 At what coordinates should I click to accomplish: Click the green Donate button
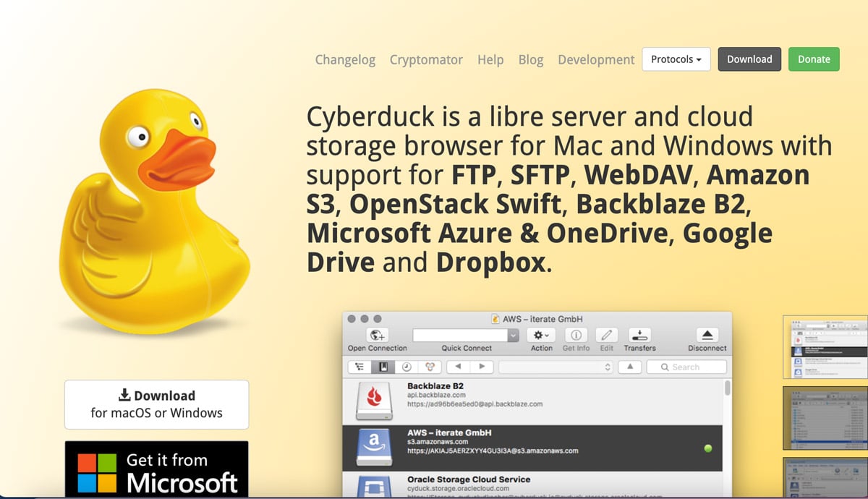814,59
